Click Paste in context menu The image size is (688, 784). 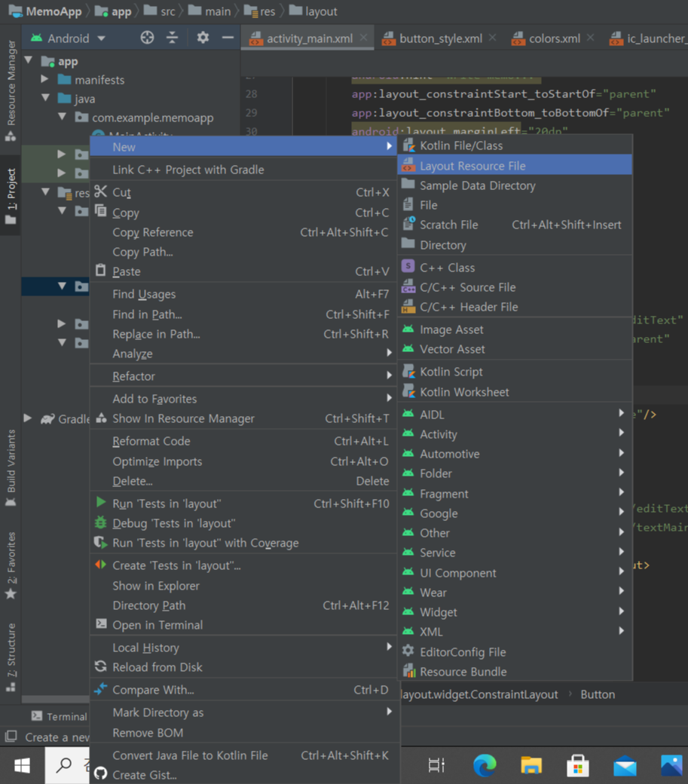(x=243, y=271)
